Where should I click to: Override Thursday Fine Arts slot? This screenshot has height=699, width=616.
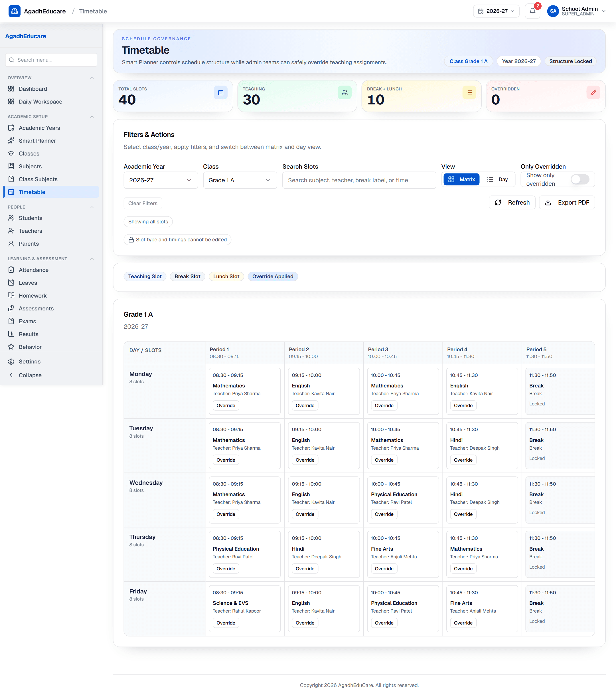tap(384, 568)
